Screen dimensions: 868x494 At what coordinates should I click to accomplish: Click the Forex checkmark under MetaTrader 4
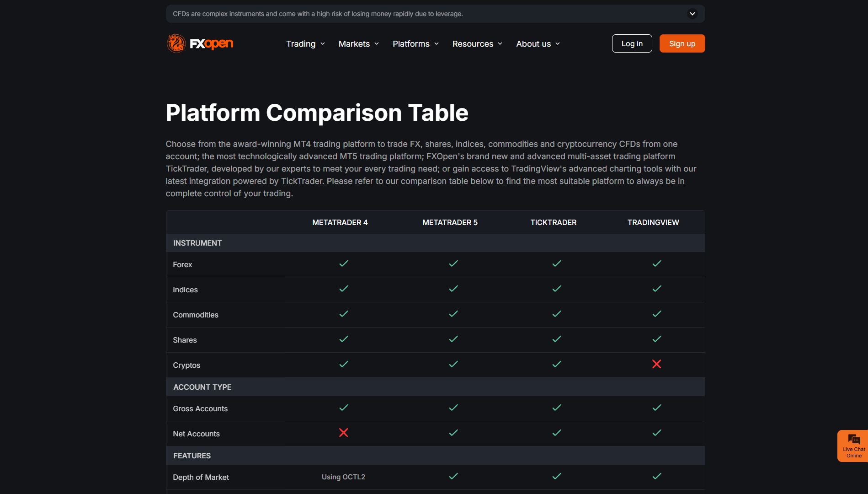[343, 263]
